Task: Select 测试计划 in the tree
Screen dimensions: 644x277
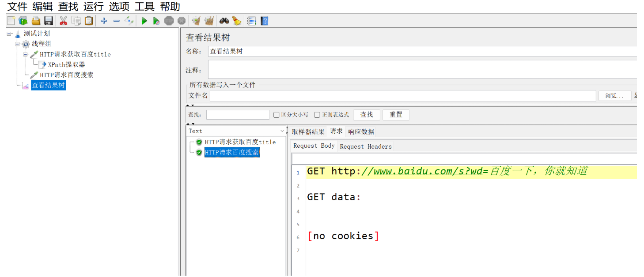Action: [x=37, y=34]
